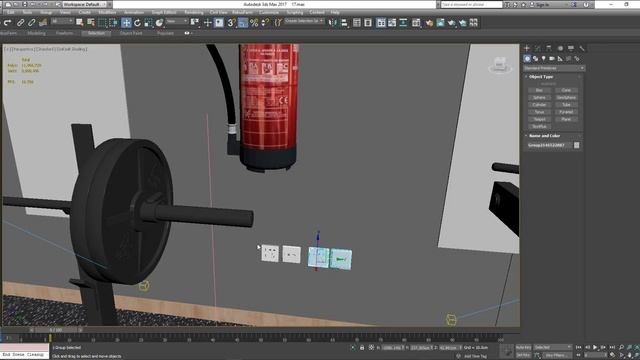Viewport: 640px width, 360px height.
Task: Click the Cone primitive button
Action: point(566,90)
